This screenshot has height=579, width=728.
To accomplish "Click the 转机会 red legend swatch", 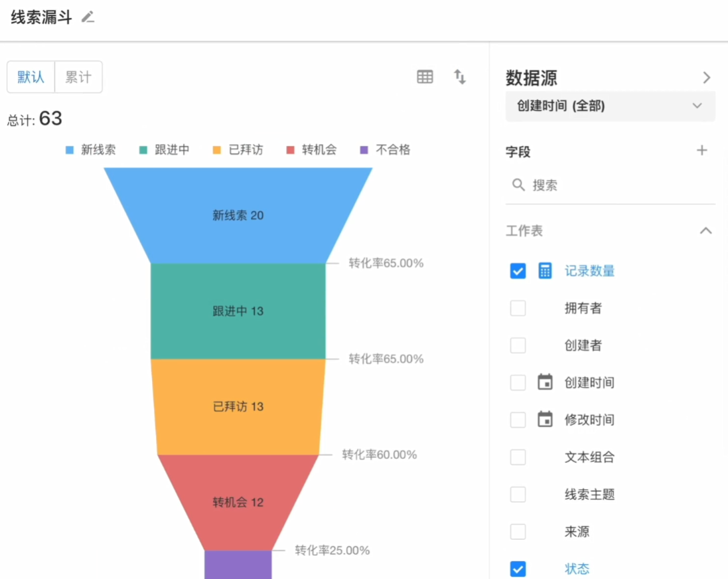I will (291, 150).
